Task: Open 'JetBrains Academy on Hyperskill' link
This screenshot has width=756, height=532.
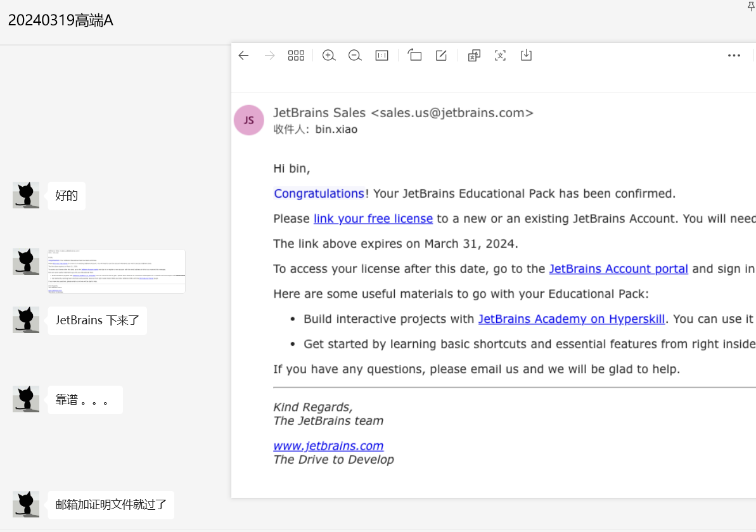Action: coord(572,319)
